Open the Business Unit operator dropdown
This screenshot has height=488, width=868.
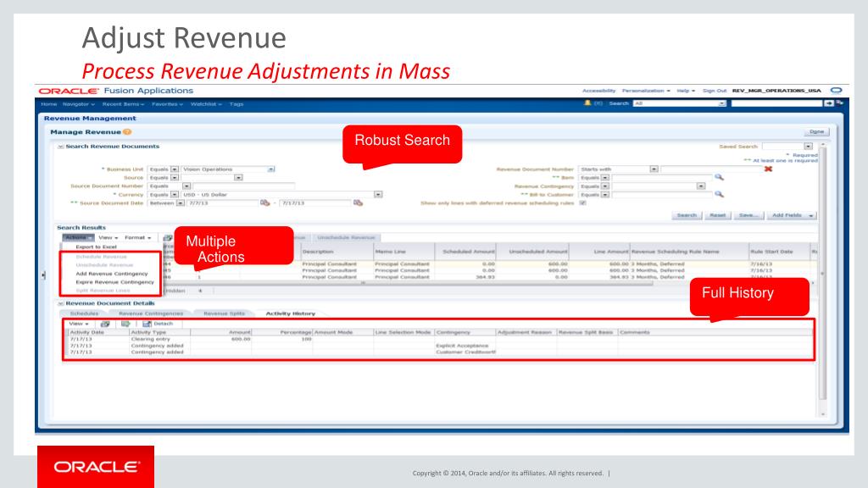(175, 169)
